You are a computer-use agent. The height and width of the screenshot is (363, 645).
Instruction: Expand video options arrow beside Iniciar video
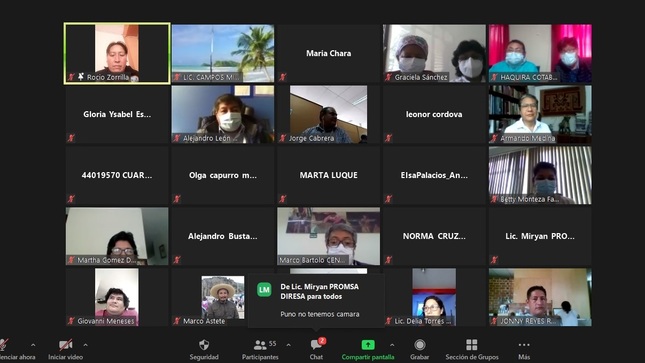86,345
